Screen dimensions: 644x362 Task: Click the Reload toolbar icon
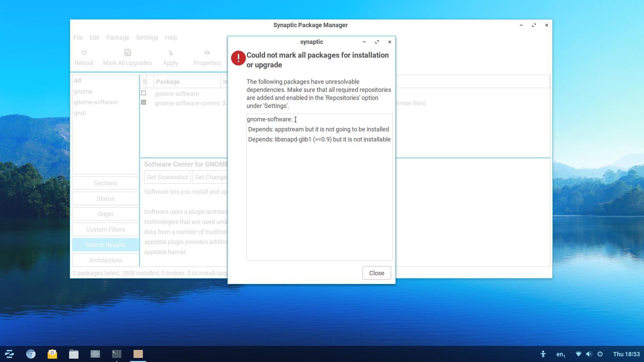pos(84,53)
